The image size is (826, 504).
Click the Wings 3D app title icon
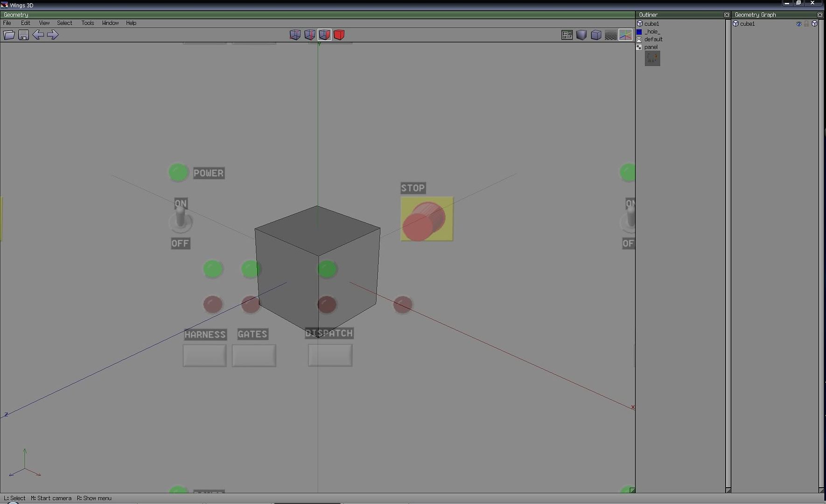[4, 5]
